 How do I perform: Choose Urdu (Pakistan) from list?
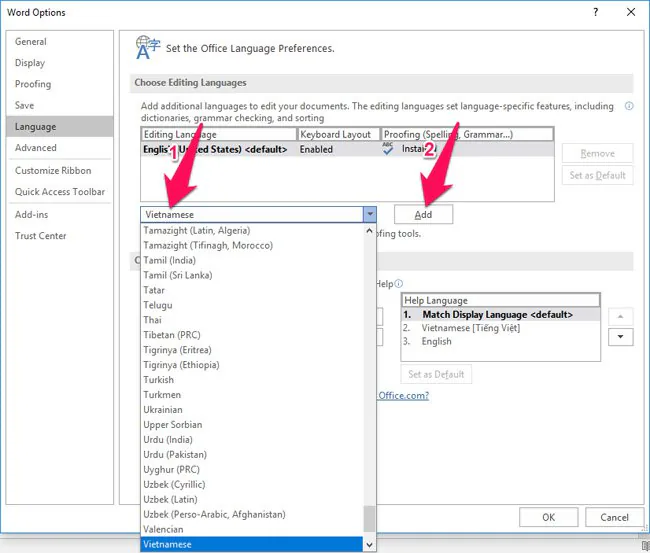pyautogui.click(x=252, y=454)
